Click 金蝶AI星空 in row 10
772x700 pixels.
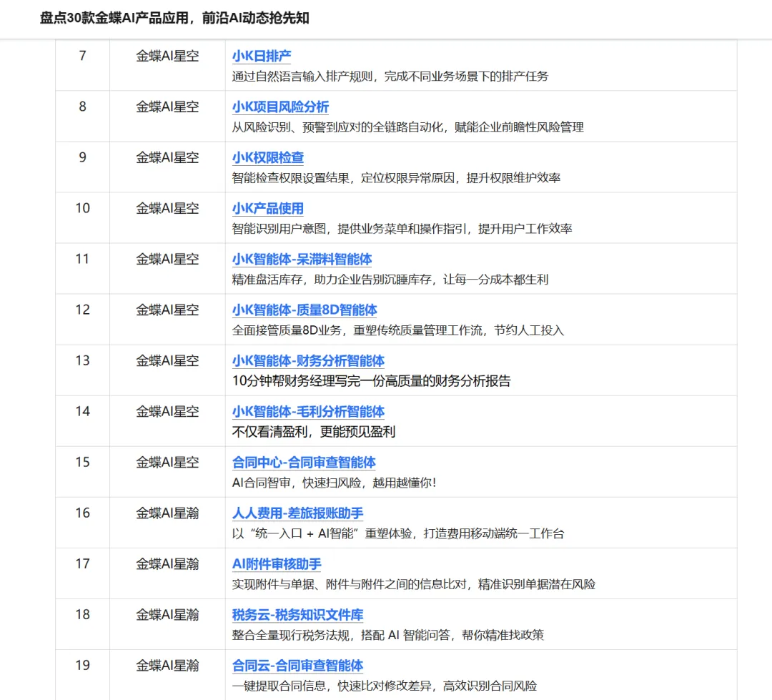point(167,208)
